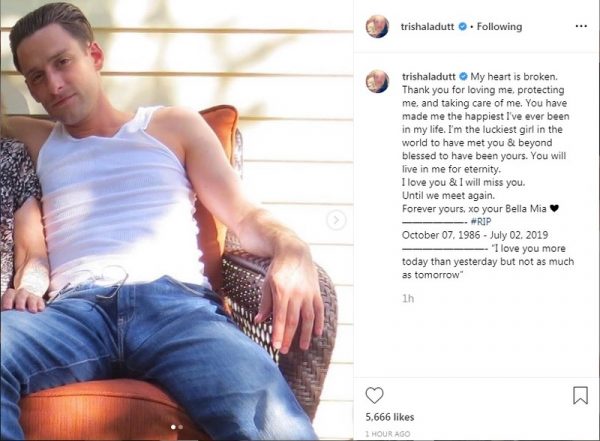This screenshot has width=600, height=441.
Task: Like the post with the heart icon
Action: click(374, 395)
